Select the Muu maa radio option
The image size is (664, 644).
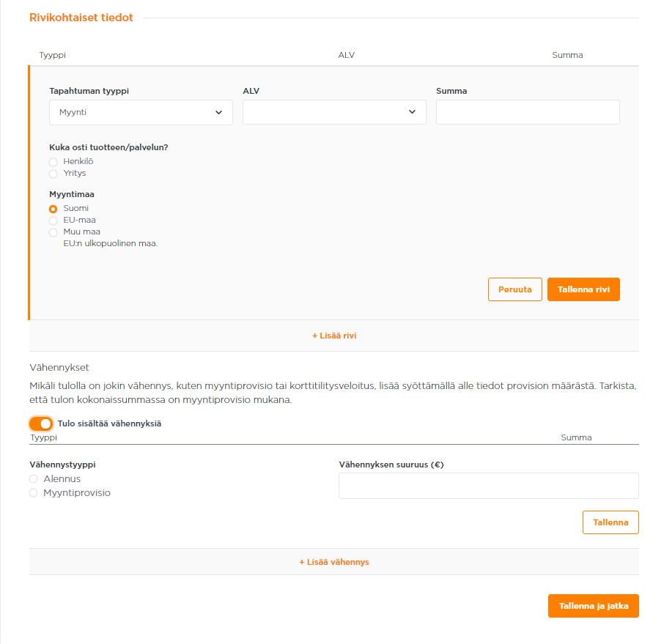(53, 232)
